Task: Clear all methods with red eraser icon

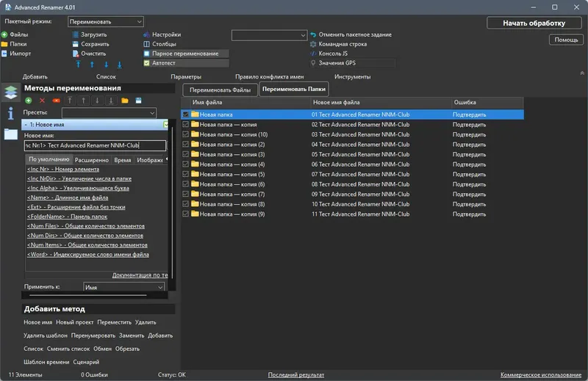Action: pyautogui.click(x=56, y=101)
